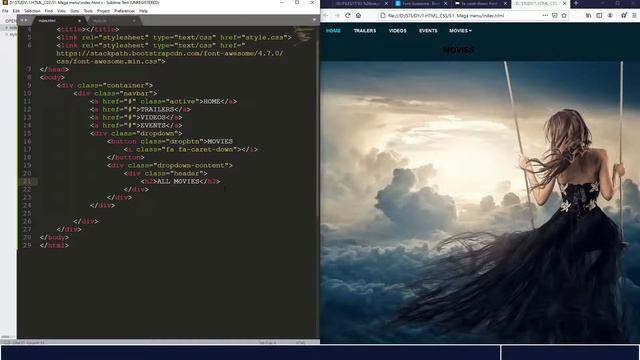
Task: Close the fa-caret-down browser tab
Action: 505,3
